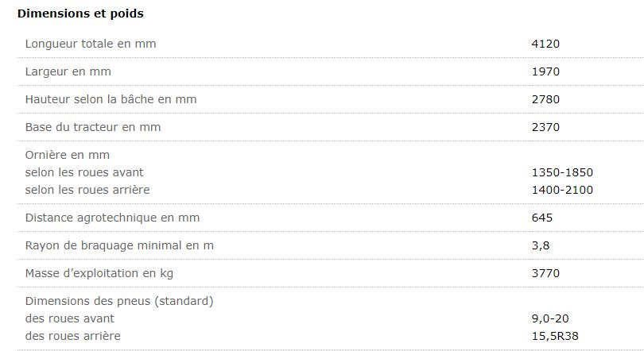Select the turning radius value 3,8
644x351 pixels.
(x=539, y=245)
